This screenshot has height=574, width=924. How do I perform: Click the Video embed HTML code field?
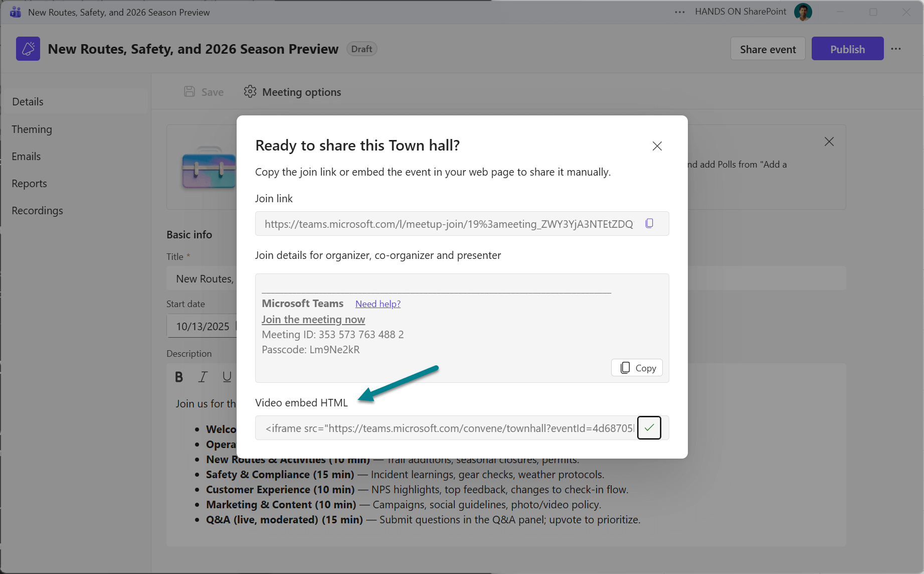coord(448,428)
